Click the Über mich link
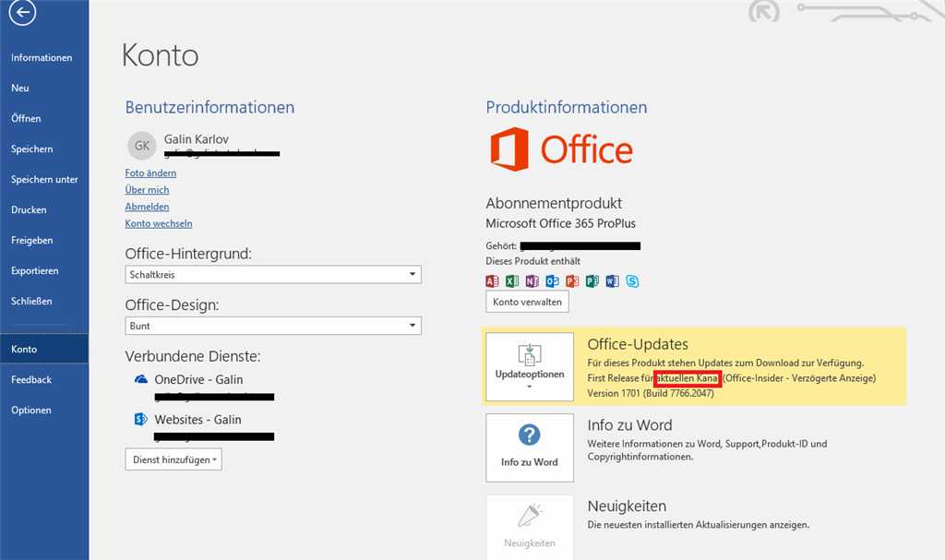Image resolution: width=945 pixels, height=560 pixels. [x=147, y=190]
